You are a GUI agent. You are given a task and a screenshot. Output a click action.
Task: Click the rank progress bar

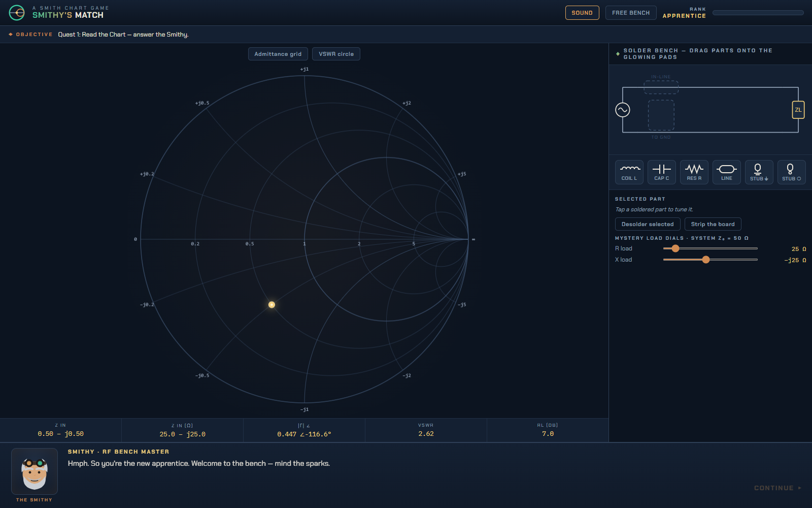coord(758,13)
